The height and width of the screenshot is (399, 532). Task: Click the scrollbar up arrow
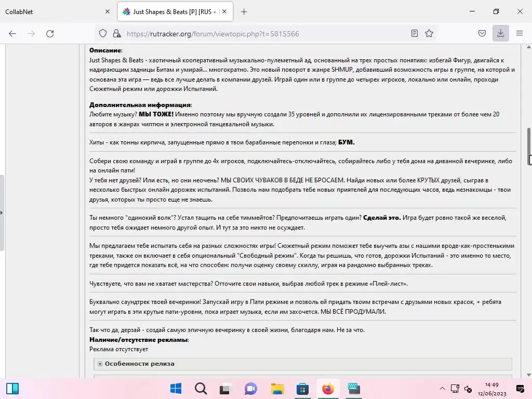(x=528, y=47)
